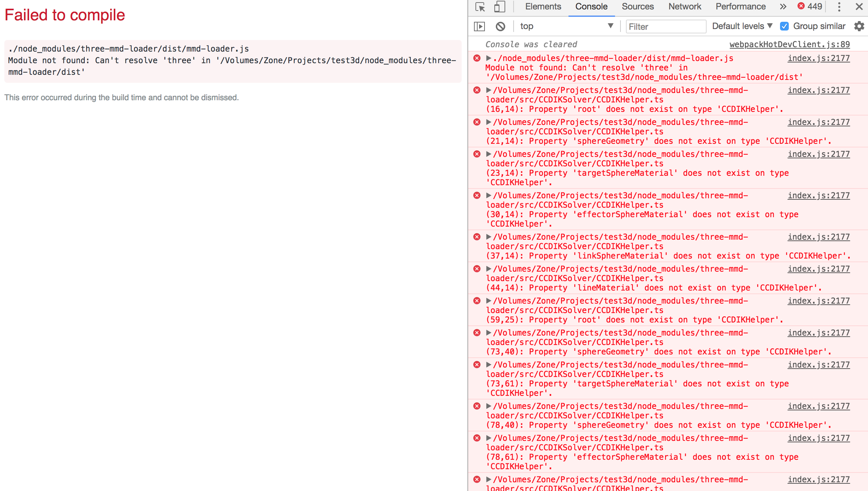Switch to the Sources tab
Viewport: 868px width, 491px height.
coord(638,7)
